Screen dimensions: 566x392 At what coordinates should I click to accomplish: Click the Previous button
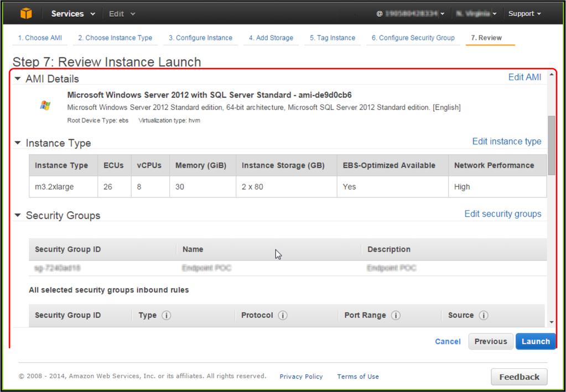[491, 341]
